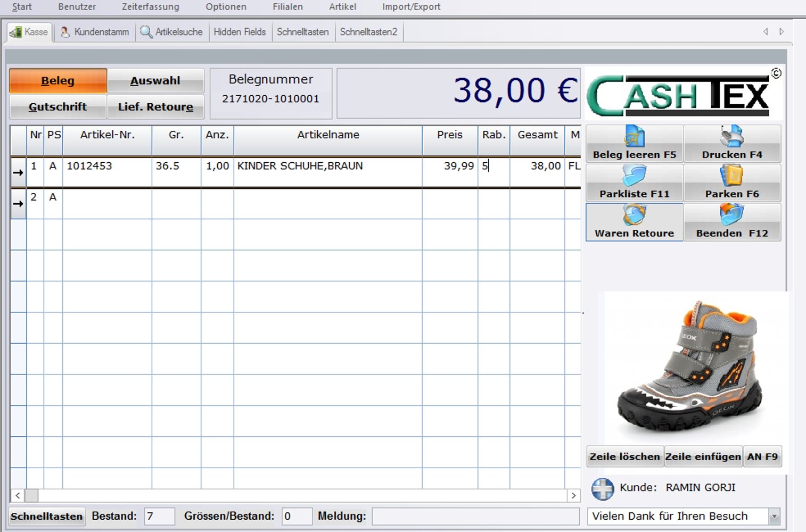Open the Optionen menu

[x=226, y=7]
